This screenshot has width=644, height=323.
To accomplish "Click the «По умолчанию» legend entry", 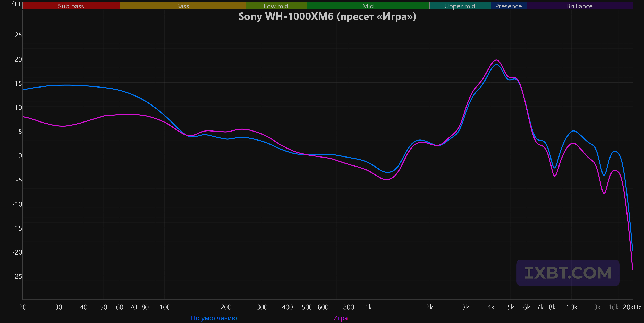I will tap(214, 318).
